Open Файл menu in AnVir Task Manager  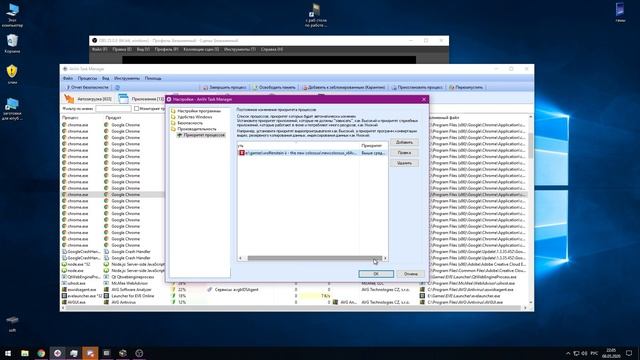click(68, 78)
